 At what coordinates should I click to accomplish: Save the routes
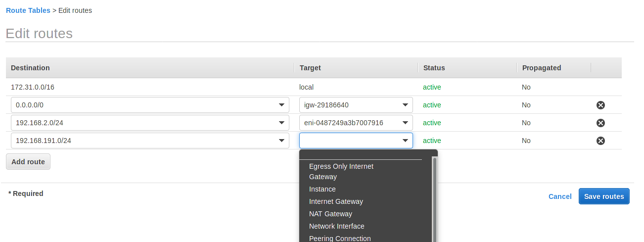(603, 196)
